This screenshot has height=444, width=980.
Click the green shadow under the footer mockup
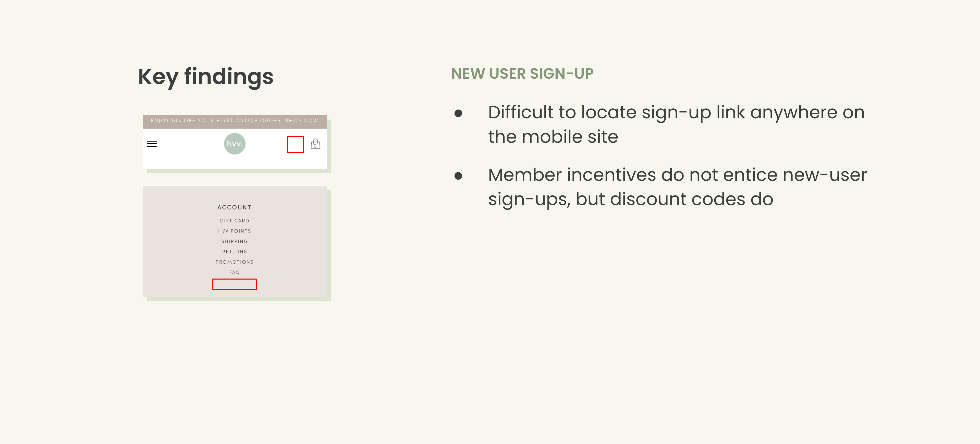(x=239, y=299)
